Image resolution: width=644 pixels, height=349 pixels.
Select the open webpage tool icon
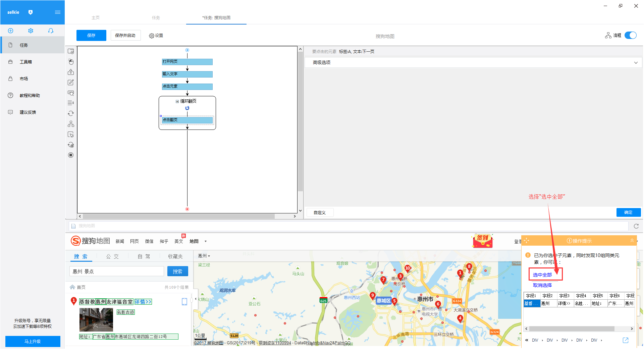(x=71, y=51)
